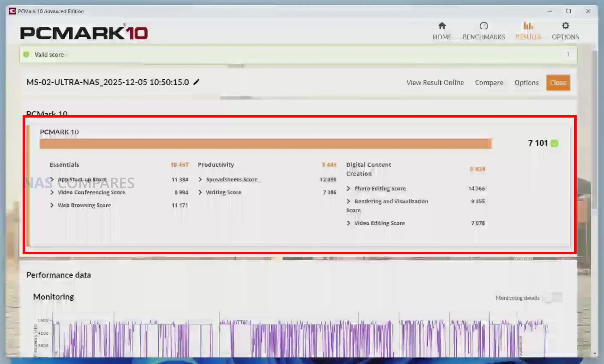Screen dimensions: 604x364
Task: Open Benchmarks gauge icon
Action: (484, 26)
